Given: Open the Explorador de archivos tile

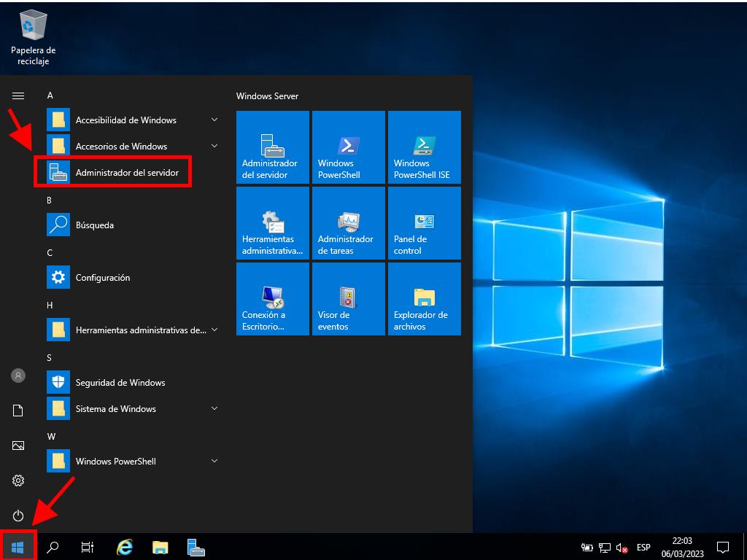Looking at the screenshot, I should tap(425, 298).
